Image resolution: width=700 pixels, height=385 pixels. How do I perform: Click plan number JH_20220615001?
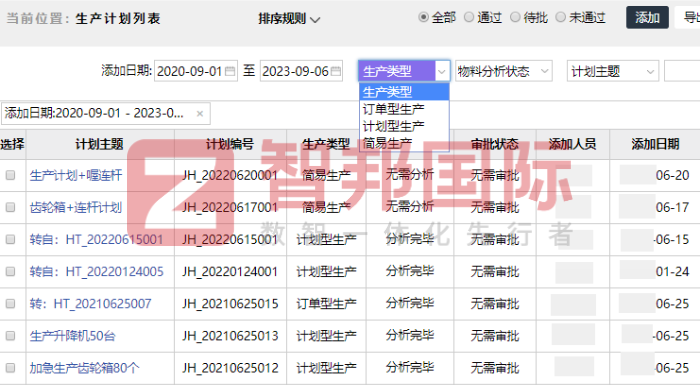click(x=230, y=239)
